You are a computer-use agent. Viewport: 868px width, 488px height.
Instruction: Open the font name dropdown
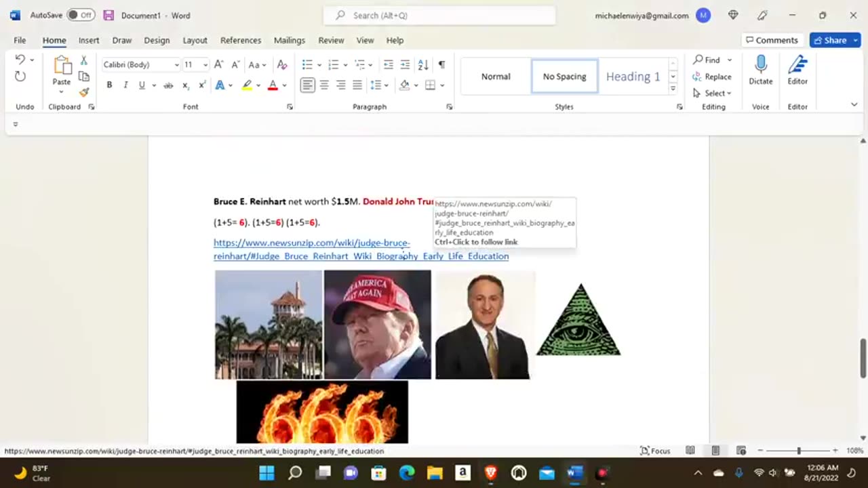(x=177, y=64)
